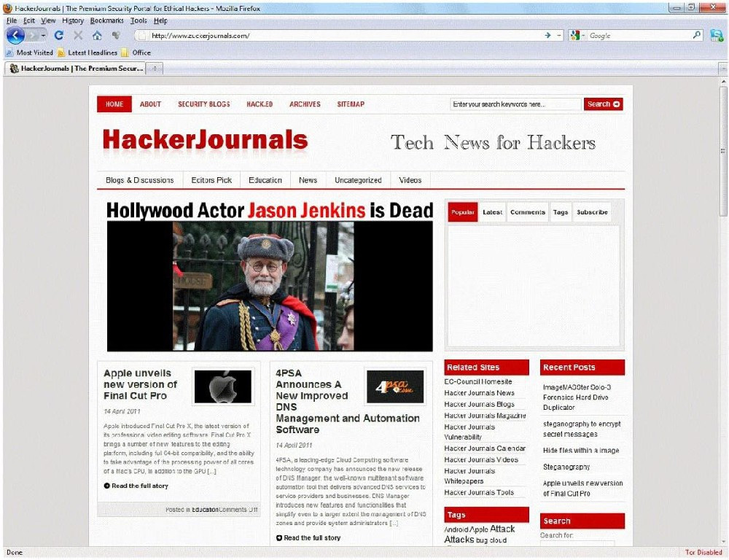
Task: Click the featured Jason Jenkins photo
Action: point(270,286)
